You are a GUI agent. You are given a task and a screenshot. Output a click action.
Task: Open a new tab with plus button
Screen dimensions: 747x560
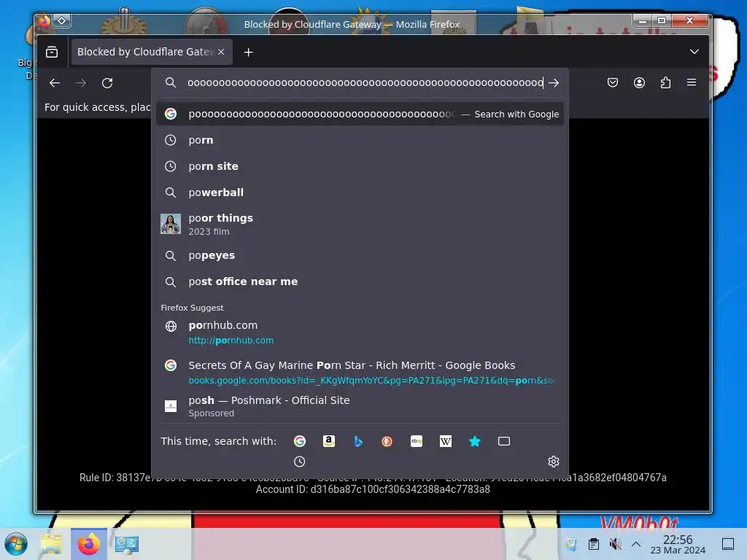[x=248, y=52]
